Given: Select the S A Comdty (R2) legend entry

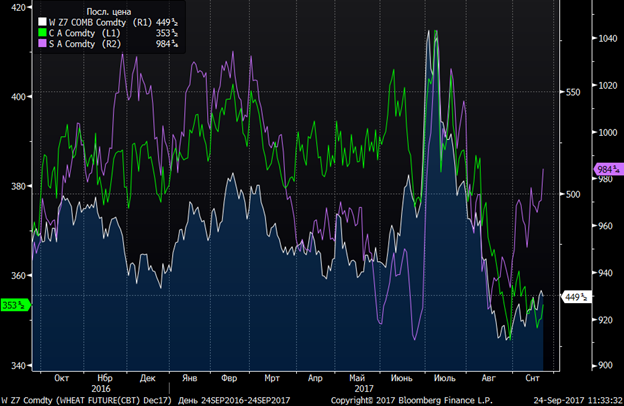Looking at the screenshot, I should [x=108, y=44].
